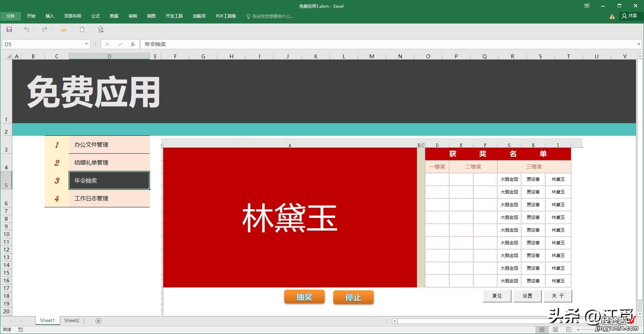Open the 页面布局 ribbon tab

coord(73,16)
